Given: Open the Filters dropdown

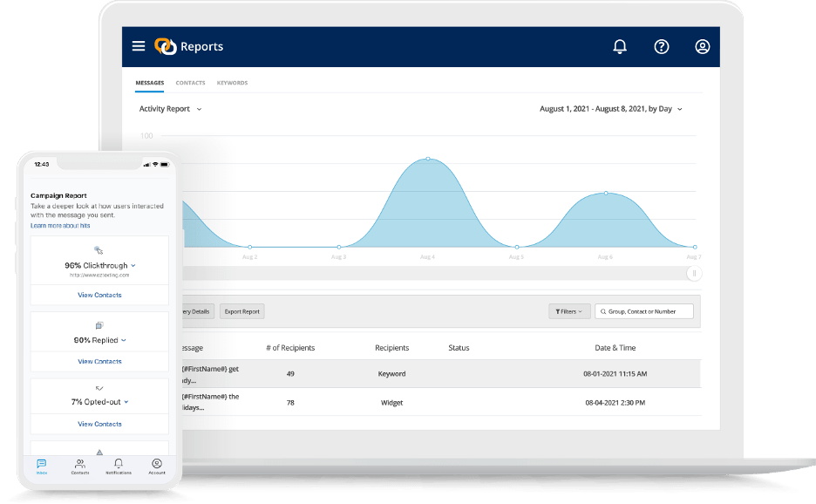Looking at the screenshot, I should (x=569, y=311).
